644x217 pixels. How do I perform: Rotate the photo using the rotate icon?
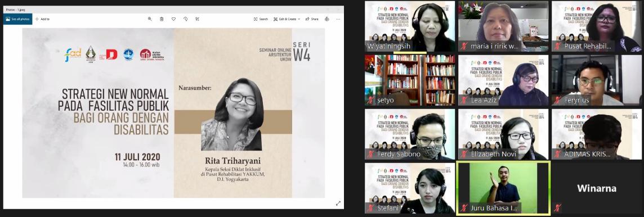(x=185, y=19)
